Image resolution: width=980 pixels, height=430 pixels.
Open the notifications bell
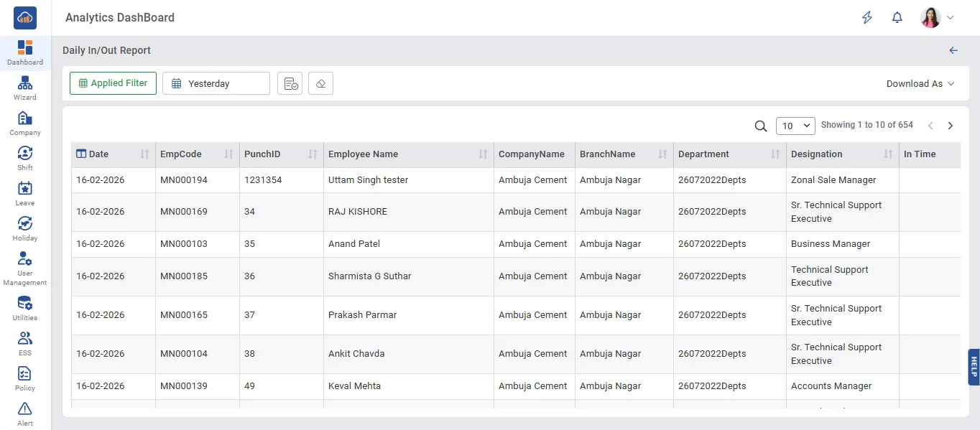point(897,18)
